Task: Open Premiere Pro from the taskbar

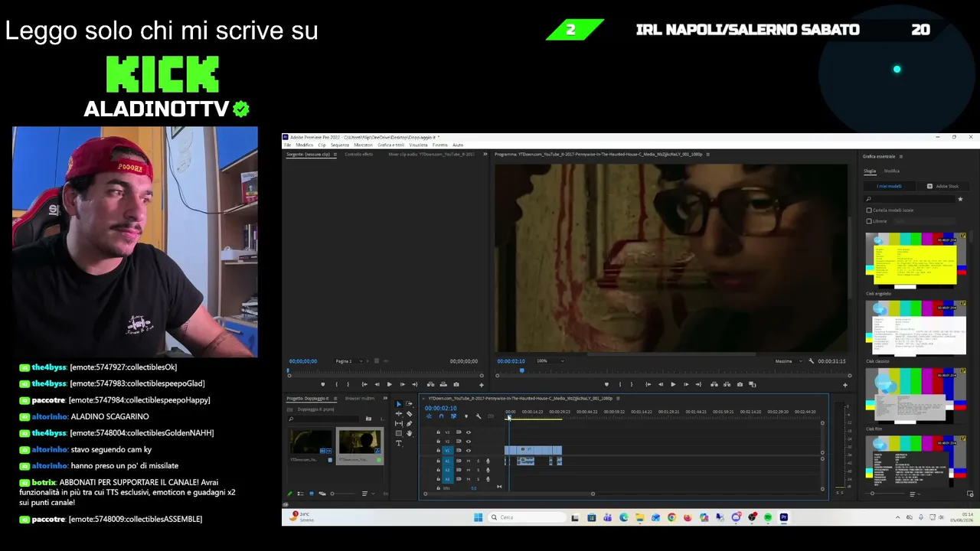Action: pos(783,517)
